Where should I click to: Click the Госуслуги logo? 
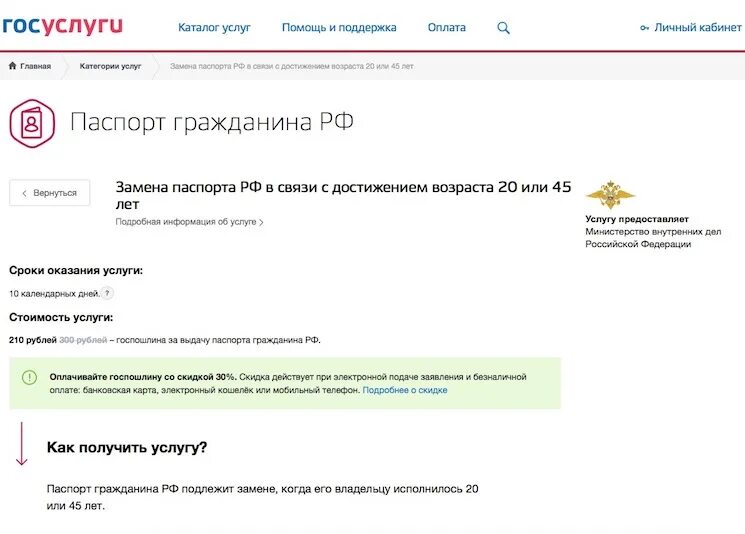62,26
